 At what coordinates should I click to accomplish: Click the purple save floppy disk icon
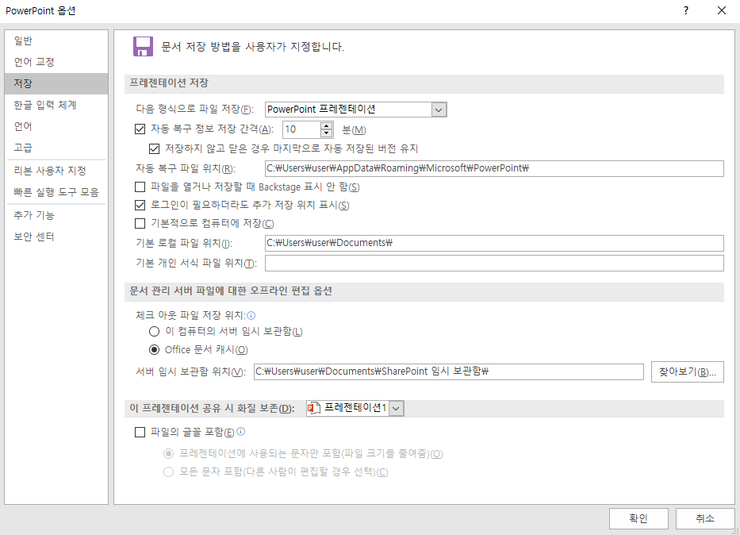coord(143,46)
